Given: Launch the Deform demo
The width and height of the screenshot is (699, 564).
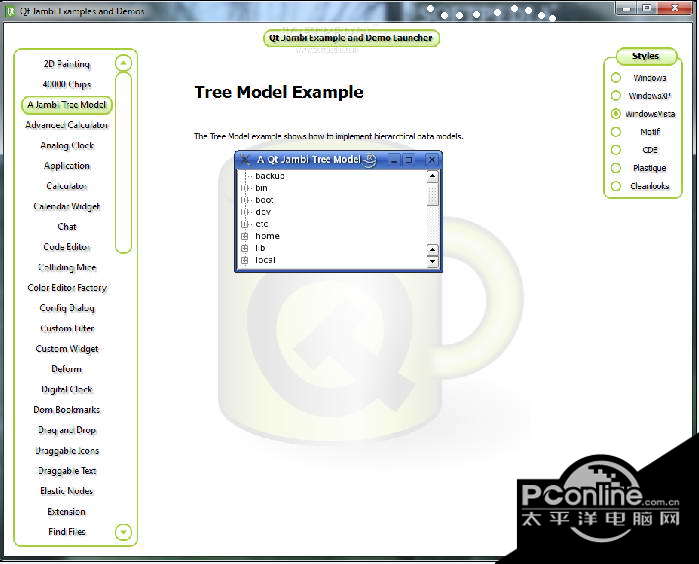Looking at the screenshot, I should tap(67, 369).
